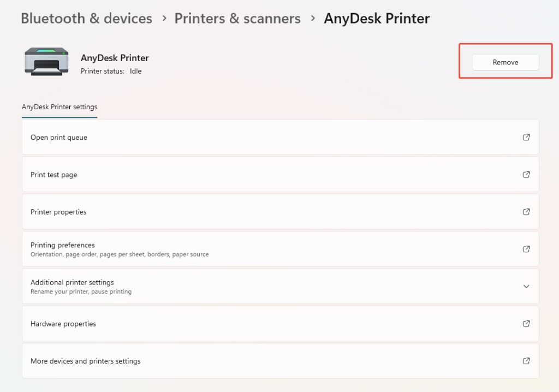The image size is (559, 392).
Task: Select the AnyDesk Printer settings tab
Action: [59, 107]
